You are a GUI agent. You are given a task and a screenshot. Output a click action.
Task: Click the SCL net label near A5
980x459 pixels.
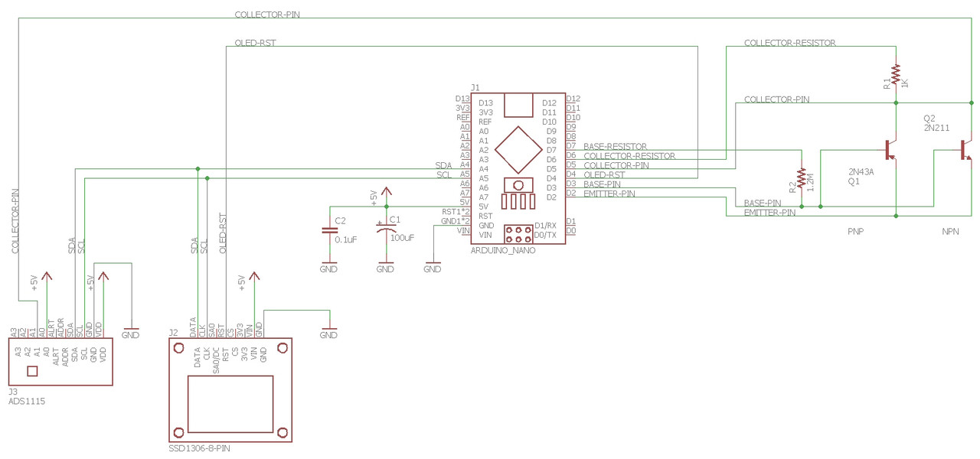443,174
